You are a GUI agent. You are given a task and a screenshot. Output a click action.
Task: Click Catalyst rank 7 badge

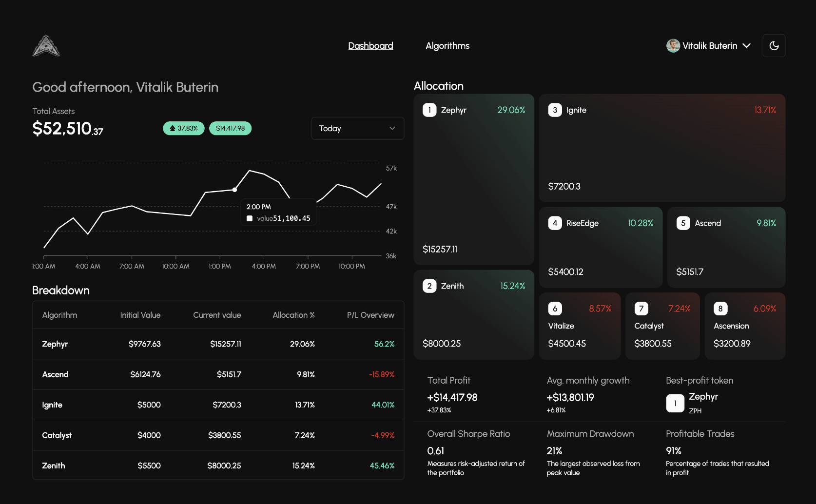(x=641, y=309)
